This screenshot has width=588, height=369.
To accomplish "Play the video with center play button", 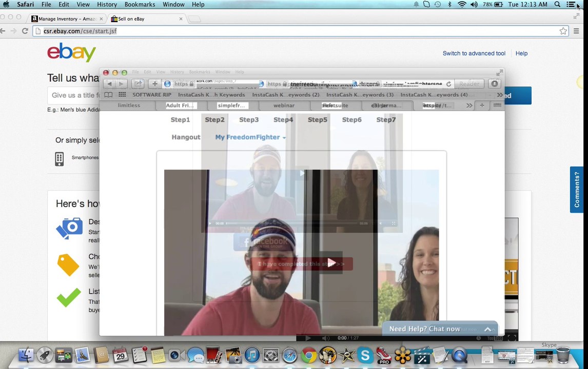I will [x=331, y=262].
